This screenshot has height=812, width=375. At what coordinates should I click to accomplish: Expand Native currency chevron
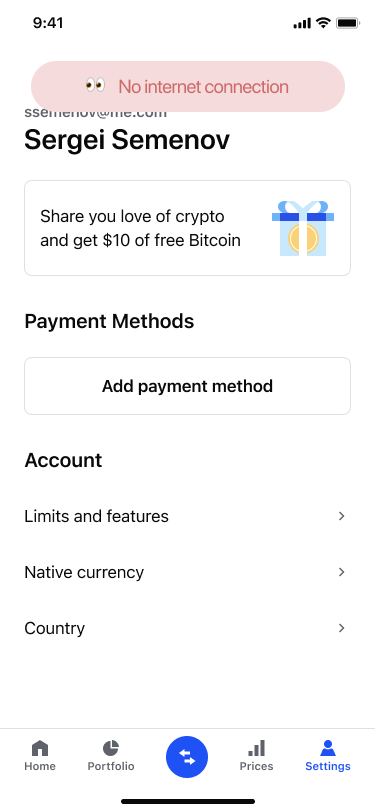coord(341,572)
